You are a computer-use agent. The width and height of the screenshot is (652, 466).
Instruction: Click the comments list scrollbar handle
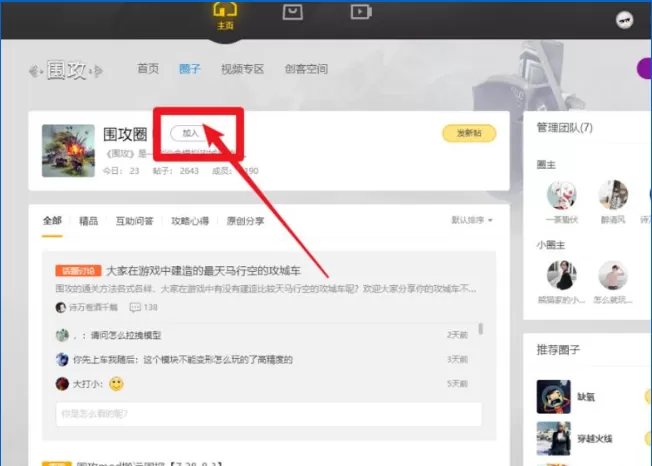point(481,328)
